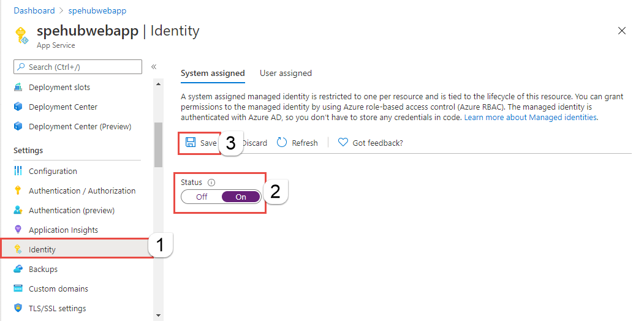
Task: Go to Dashboard breadcrumb link
Action: click(34, 10)
